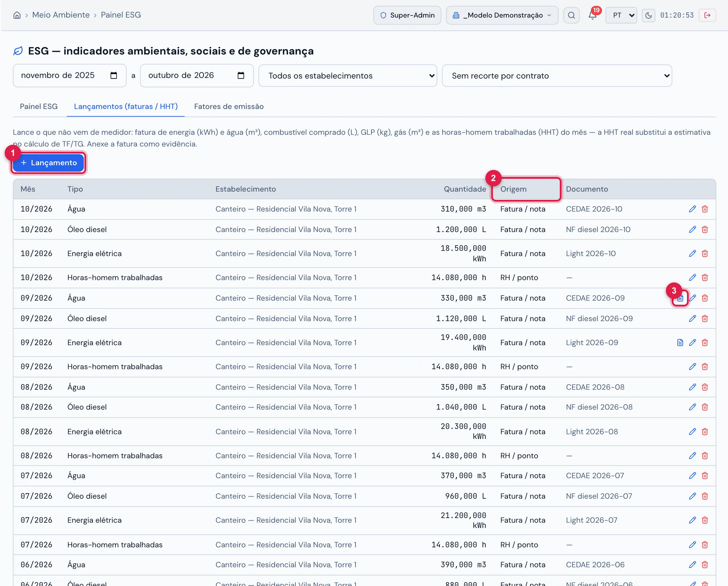Click the Origem column header

[513, 189]
